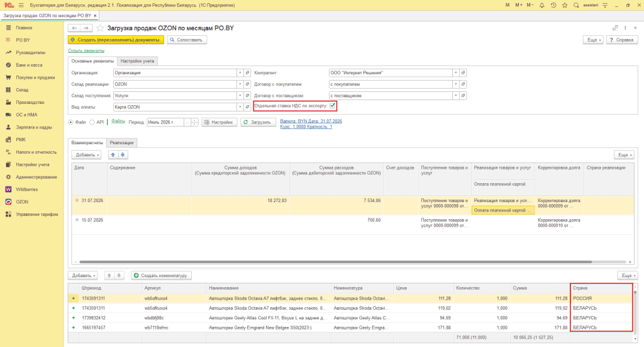Expand Организация dropdown arrow

[x=240, y=73]
